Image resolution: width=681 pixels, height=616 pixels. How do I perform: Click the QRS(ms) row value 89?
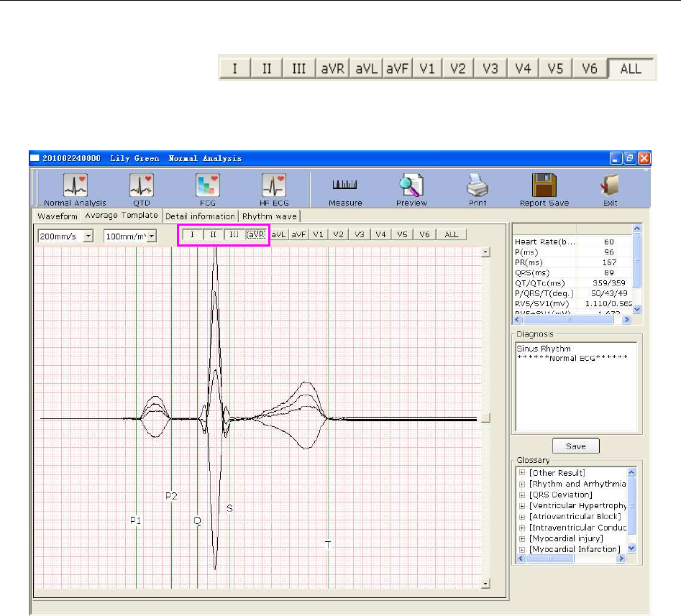click(609, 272)
